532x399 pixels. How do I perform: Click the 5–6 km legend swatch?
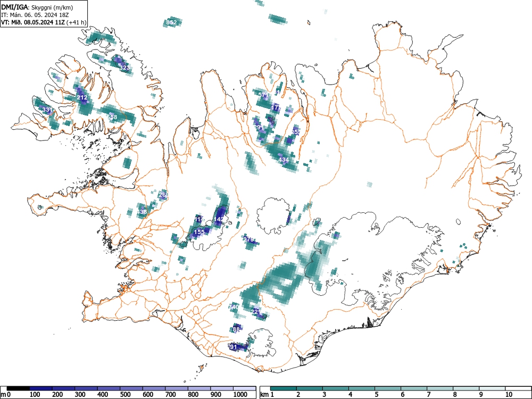[388, 388]
